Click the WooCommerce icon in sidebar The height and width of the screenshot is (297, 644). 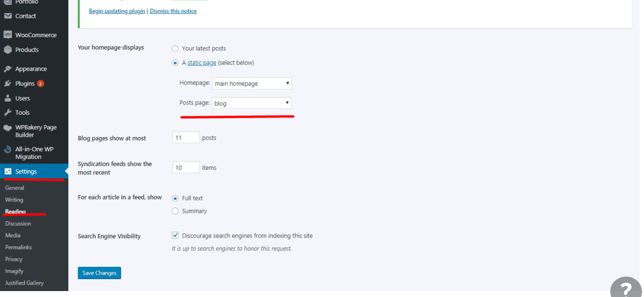pos(8,35)
